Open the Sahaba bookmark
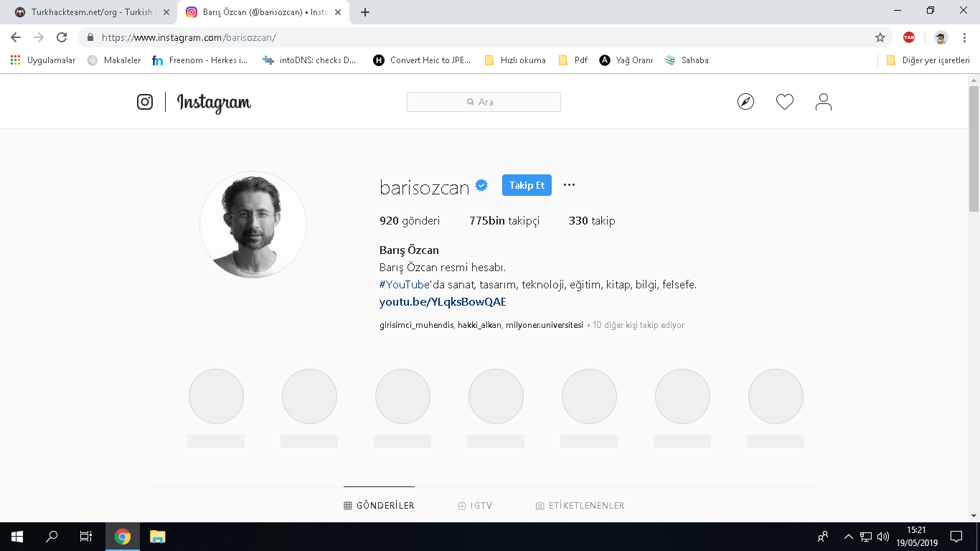Image resolution: width=980 pixels, height=551 pixels. click(687, 60)
